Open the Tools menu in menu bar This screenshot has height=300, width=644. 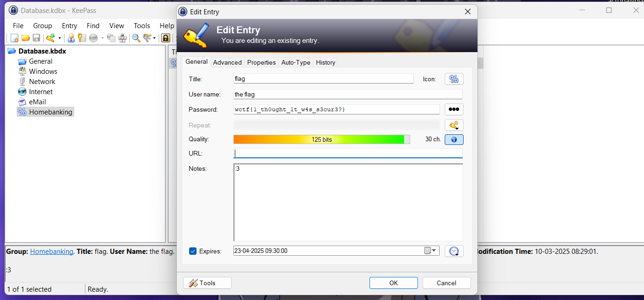142,26
